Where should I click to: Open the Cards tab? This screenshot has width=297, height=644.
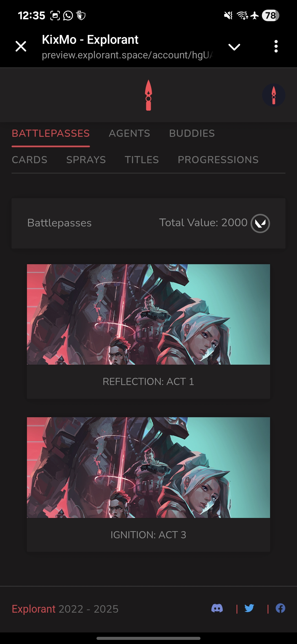point(30,160)
